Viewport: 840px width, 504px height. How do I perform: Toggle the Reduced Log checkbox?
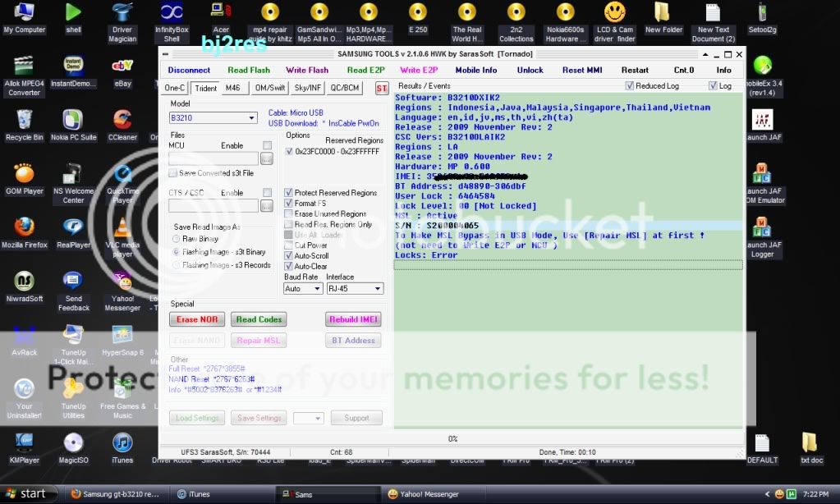[x=630, y=85]
